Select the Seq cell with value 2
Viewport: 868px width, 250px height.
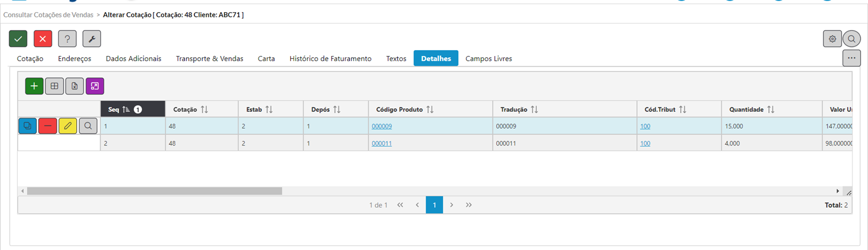click(133, 143)
